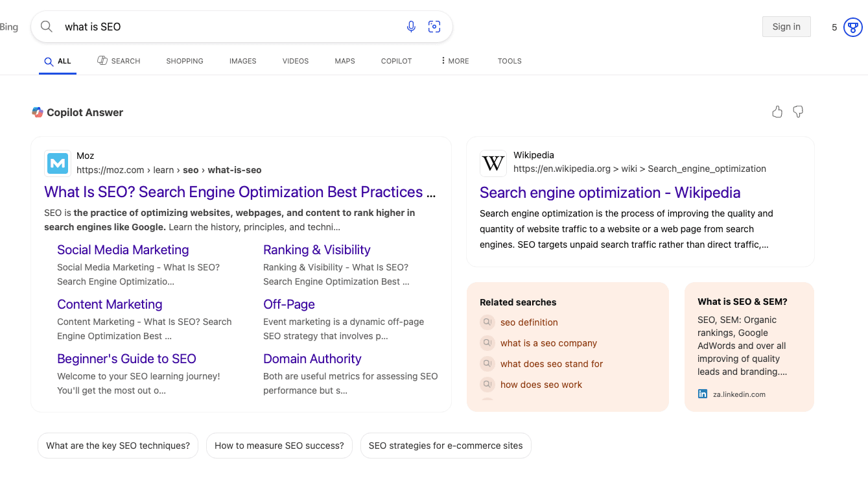Switch to the Images tab
Image resolution: width=868 pixels, height=478 pixels.
pos(242,61)
